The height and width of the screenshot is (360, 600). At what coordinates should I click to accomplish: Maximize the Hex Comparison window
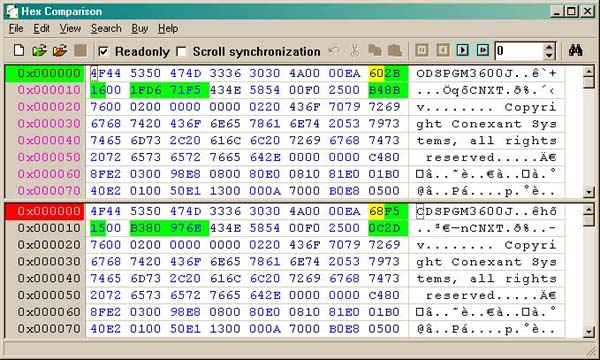[x=571, y=11]
